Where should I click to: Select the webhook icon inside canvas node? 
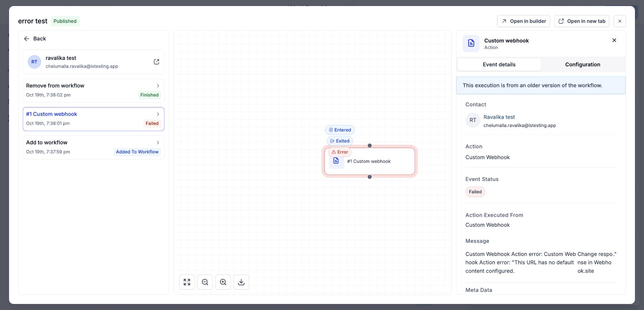click(x=336, y=161)
